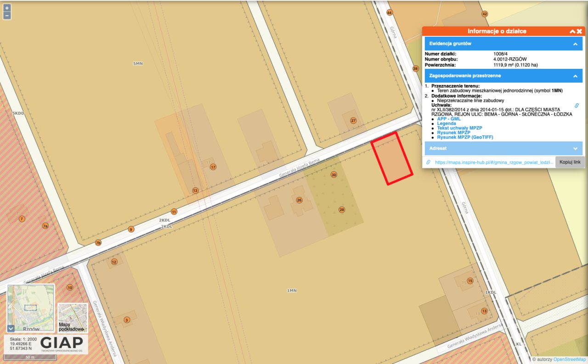Viewport: 588px width, 364px height.
Task: Open the Mapy podkładowe basemap thumbnail
Action: pos(73,318)
